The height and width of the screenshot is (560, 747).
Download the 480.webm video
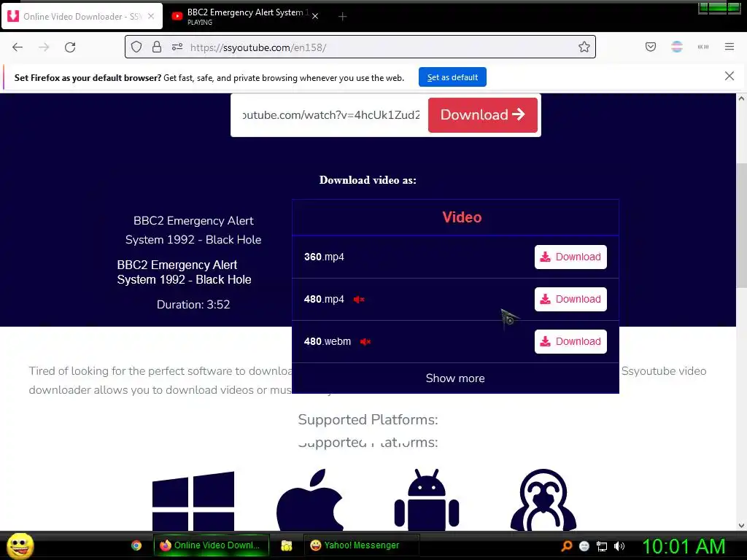[570, 342]
